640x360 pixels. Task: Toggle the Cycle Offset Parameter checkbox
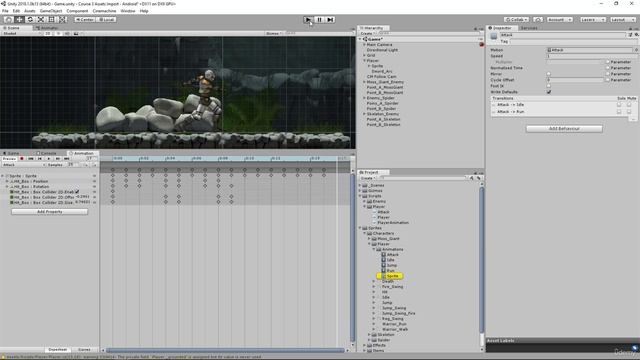[x=607, y=80]
